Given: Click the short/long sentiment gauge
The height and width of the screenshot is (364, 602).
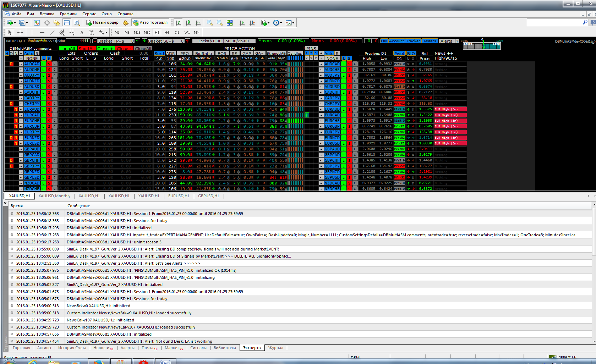Looking at the screenshot, I should (481, 45).
